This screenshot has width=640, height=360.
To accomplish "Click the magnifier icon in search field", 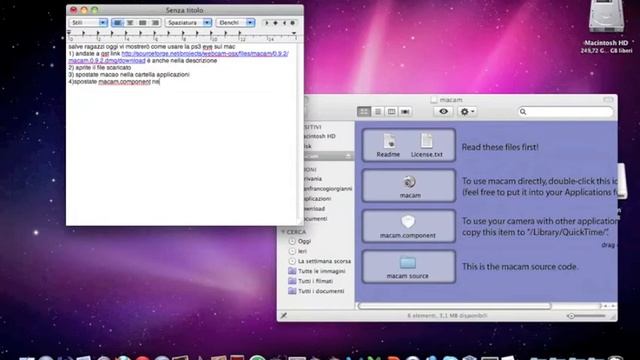I will coord(523,111).
